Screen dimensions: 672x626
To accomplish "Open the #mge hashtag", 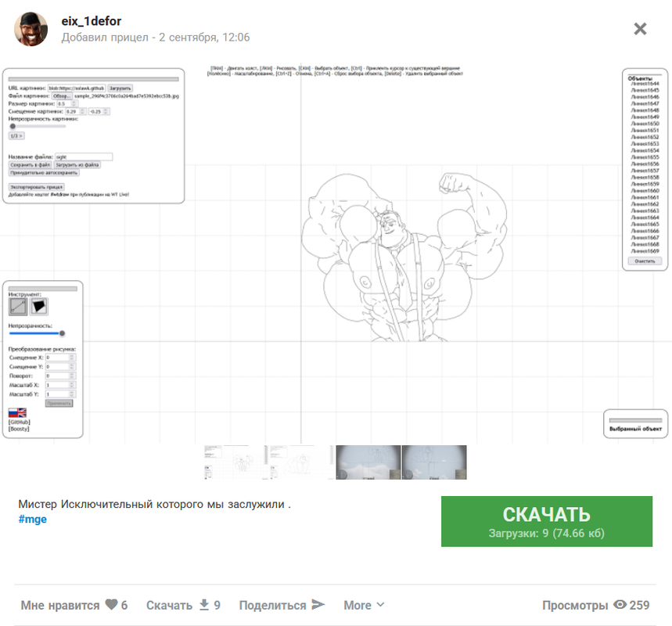I will coord(33,520).
